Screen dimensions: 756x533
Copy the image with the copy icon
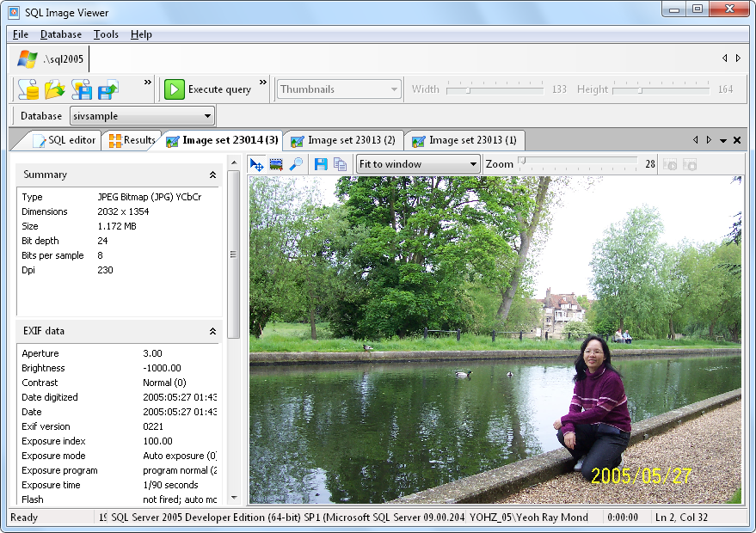pyautogui.click(x=340, y=164)
